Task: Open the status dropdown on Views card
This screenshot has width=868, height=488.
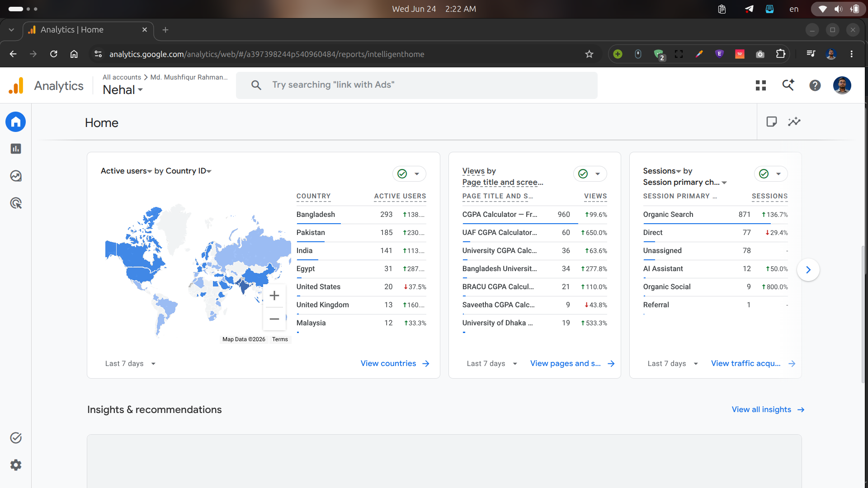Action: pyautogui.click(x=590, y=174)
